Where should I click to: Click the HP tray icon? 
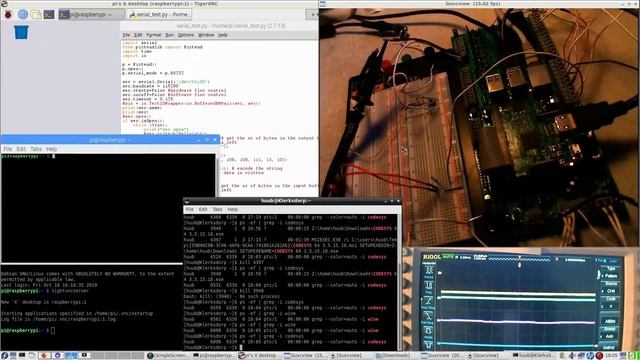pos(590,356)
